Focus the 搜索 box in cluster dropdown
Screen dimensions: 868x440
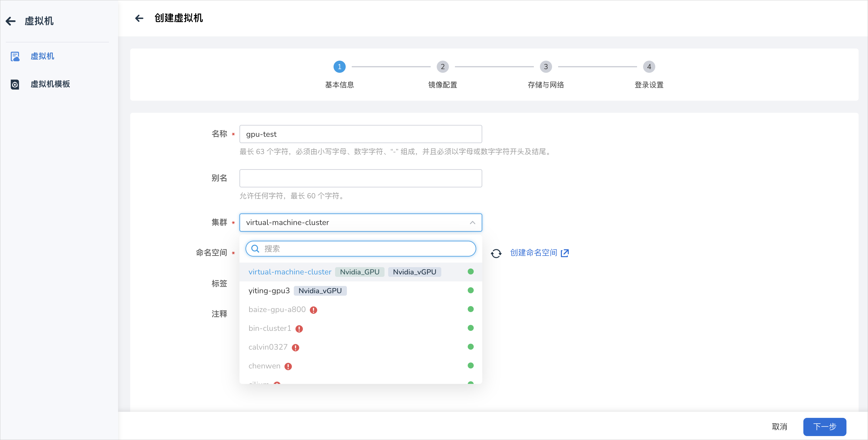(x=361, y=249)
